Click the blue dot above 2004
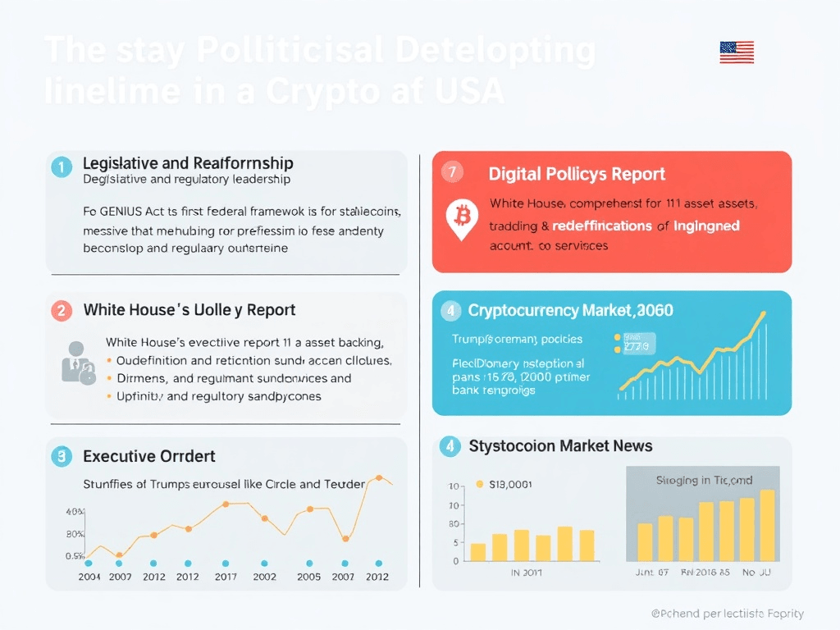 (x=89, y=564)
